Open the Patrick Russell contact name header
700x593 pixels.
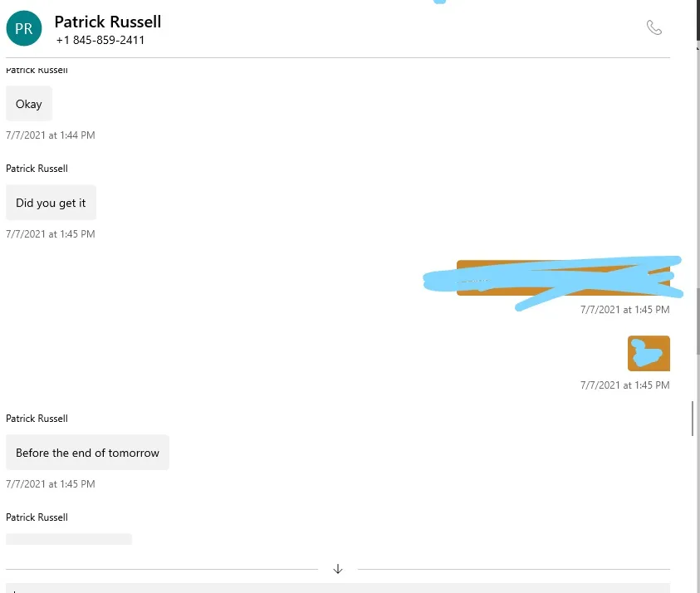coord(108,22)
